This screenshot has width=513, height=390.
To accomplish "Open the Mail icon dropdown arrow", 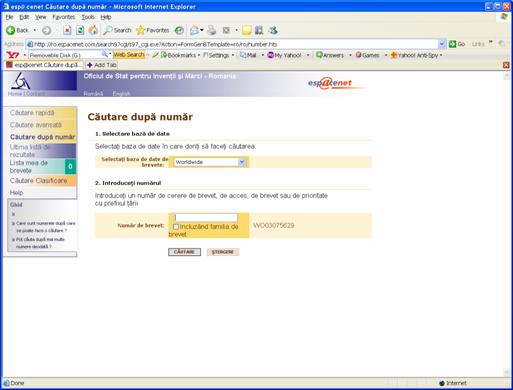I will [x=202, y=30].
